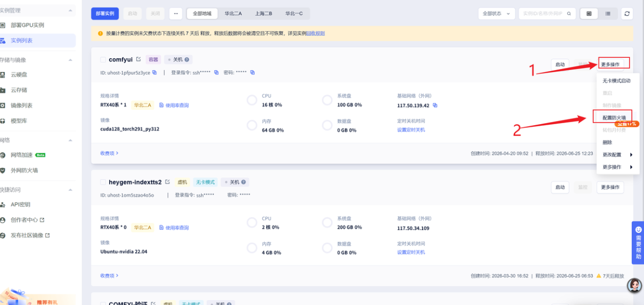Switch to the 华北二A region tab
Viewport: 644px width, 305px height.
[233, 14]
